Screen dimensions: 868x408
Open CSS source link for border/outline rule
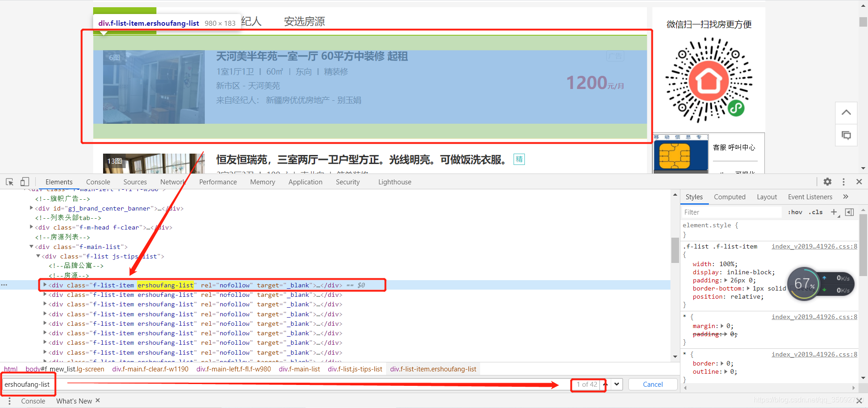tap(814, 354)
